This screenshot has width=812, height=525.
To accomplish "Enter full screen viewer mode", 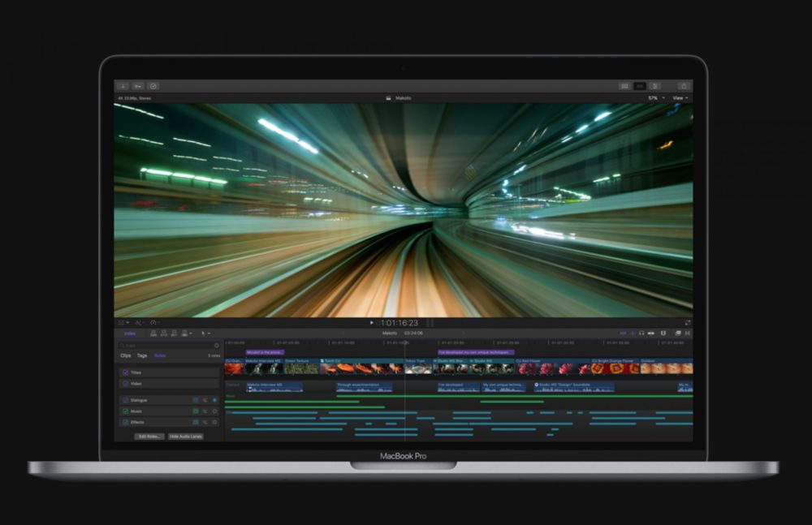I will tap(688, 322).
